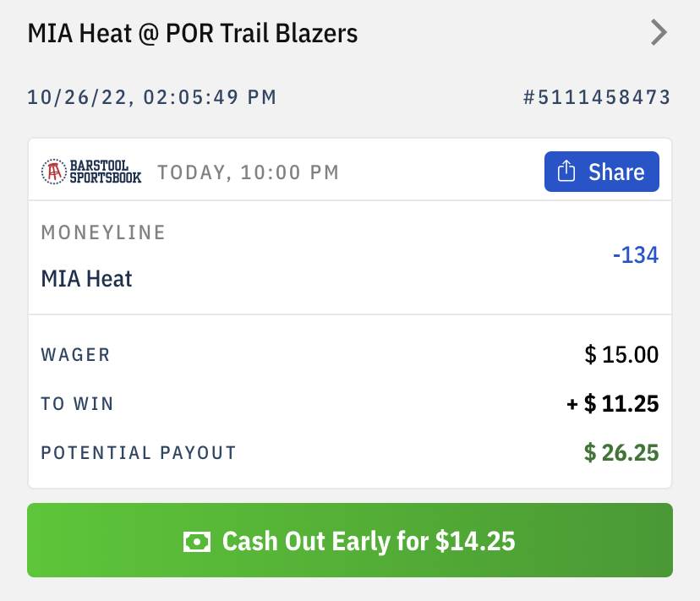The image size is (700, 601).
Task: Click the green $26.25 payout amount
Action: pos(621,453)
